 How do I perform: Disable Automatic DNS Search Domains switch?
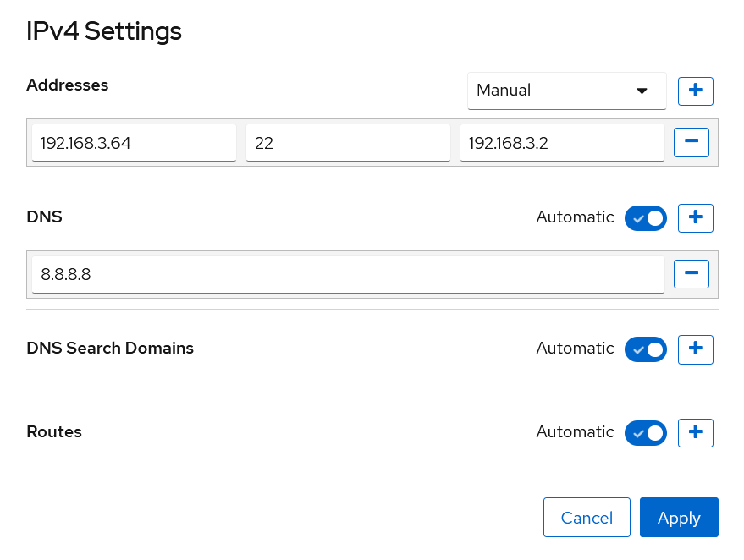click(x=645, y=349)
